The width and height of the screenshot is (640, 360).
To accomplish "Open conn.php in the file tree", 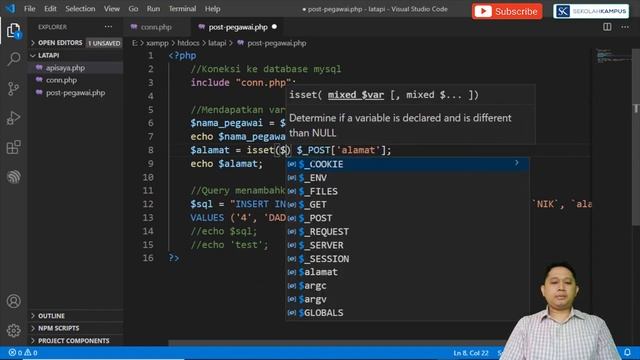I will 76,80.
